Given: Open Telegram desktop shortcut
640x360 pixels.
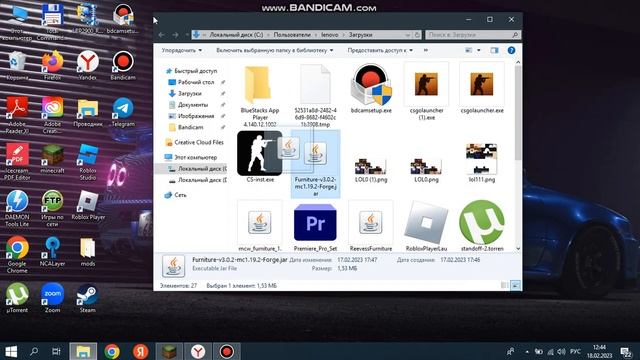Looking at the screenshot, I should coord(123,112).
